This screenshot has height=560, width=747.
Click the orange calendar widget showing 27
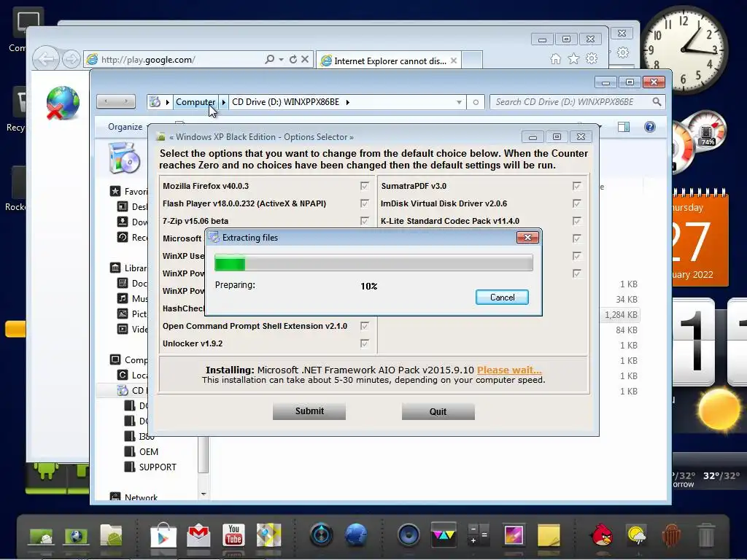(700, 238)
